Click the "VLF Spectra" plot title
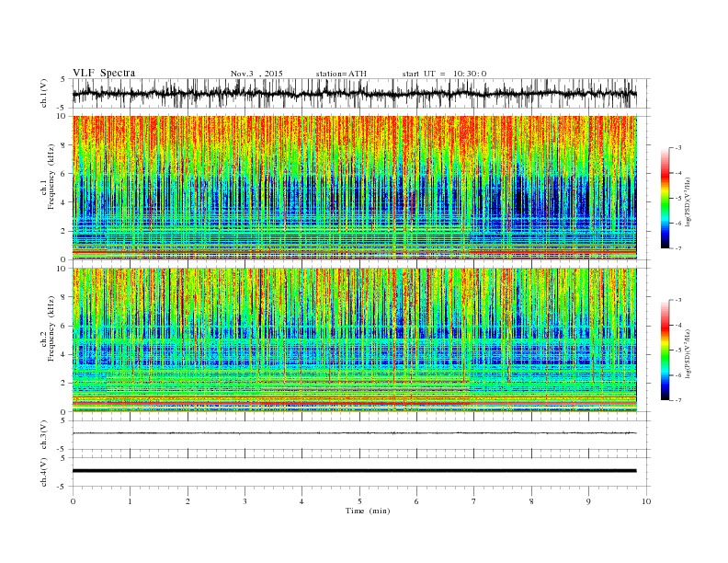The height and width of the screenshot is (563, 728). (104, 73)
